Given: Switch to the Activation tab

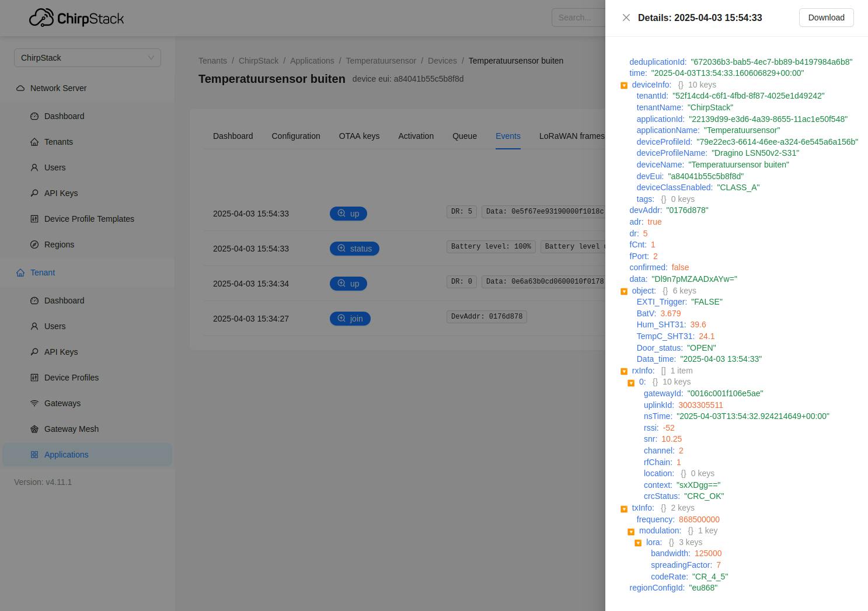Looking at the screenshot, I should (416, 136).
